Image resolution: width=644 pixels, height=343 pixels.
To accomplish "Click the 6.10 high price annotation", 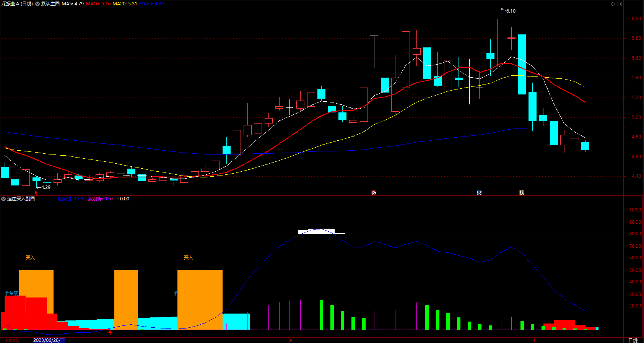I will (x=511, y=11).
